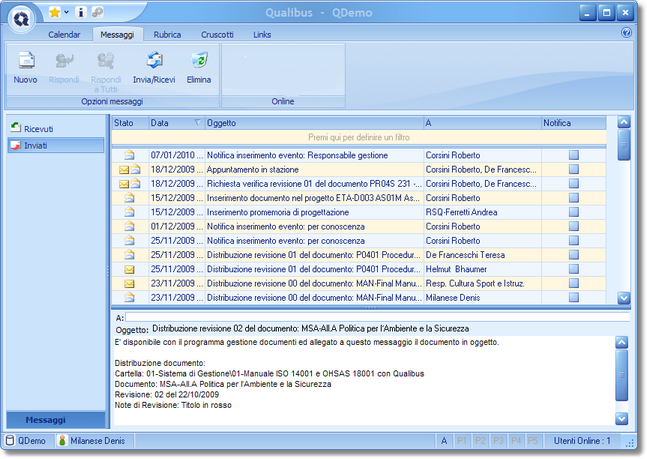The image size is (647, 459).
Task: Sort by the Data column header
Action: tap(177, 123)
